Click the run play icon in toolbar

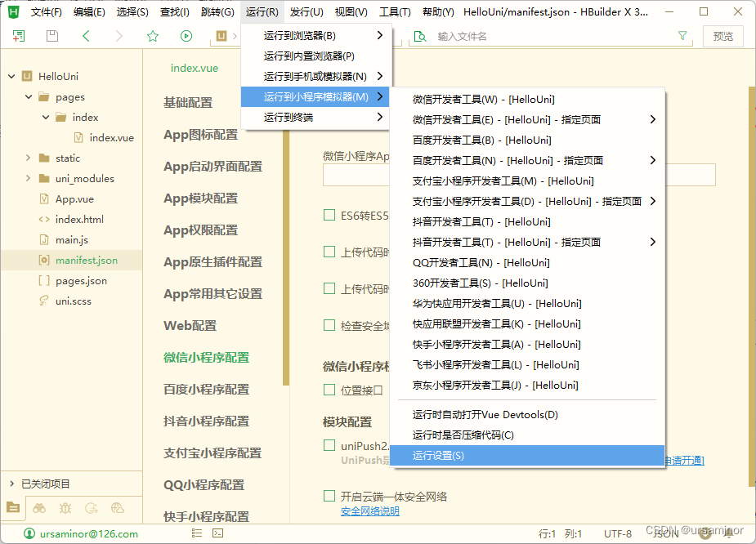tap(186, 36)
